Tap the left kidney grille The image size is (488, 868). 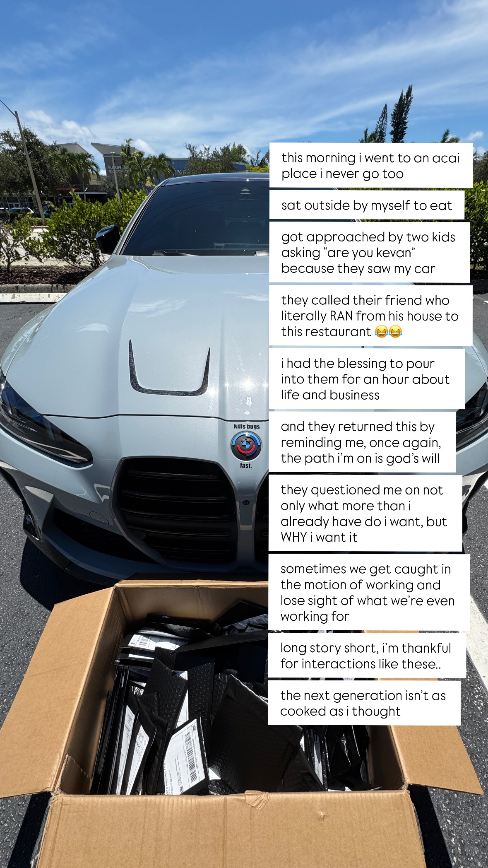click(x=177, y=510)
